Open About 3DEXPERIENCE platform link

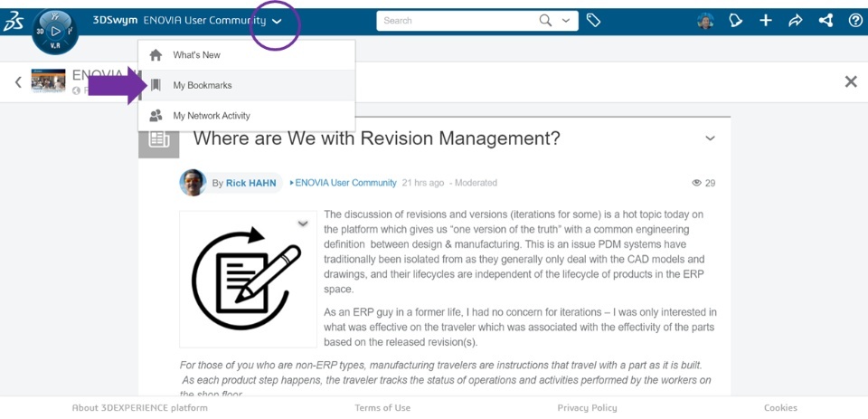click(139, 408)
